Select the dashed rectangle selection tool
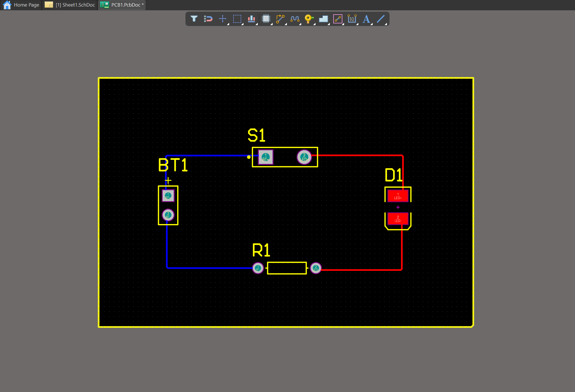The height and width of the screenshot is (392, 575). tap(237, 19)
